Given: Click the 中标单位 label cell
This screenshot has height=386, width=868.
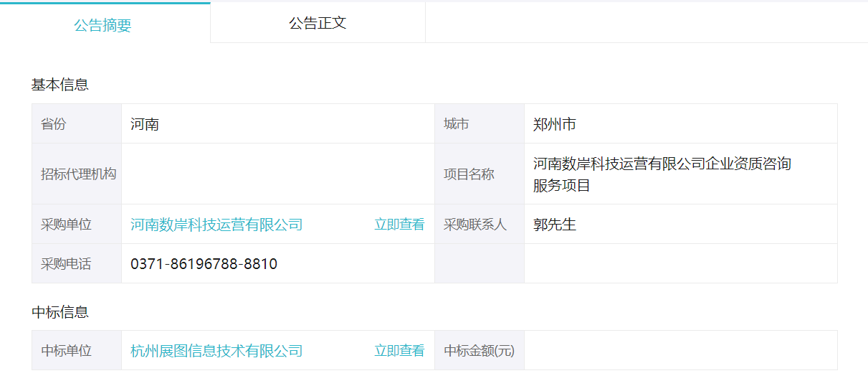Looking at the screenshot, I should pyautogui.click(x=66, y=351).
